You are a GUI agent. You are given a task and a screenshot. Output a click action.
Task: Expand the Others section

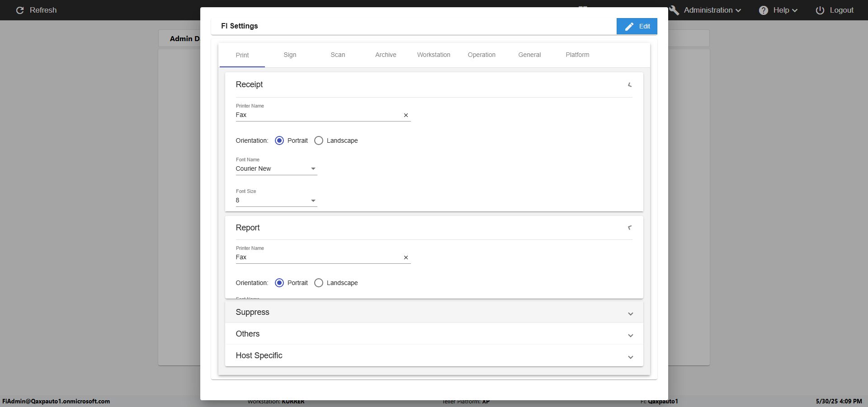point(630,336)
